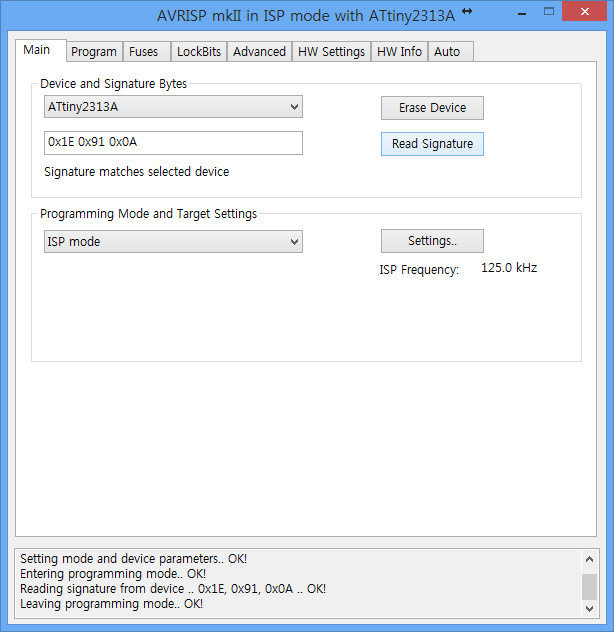
Task: Click log line 'Setting mode and device parameters.. OK!'
Action: [x=133, y=559]
